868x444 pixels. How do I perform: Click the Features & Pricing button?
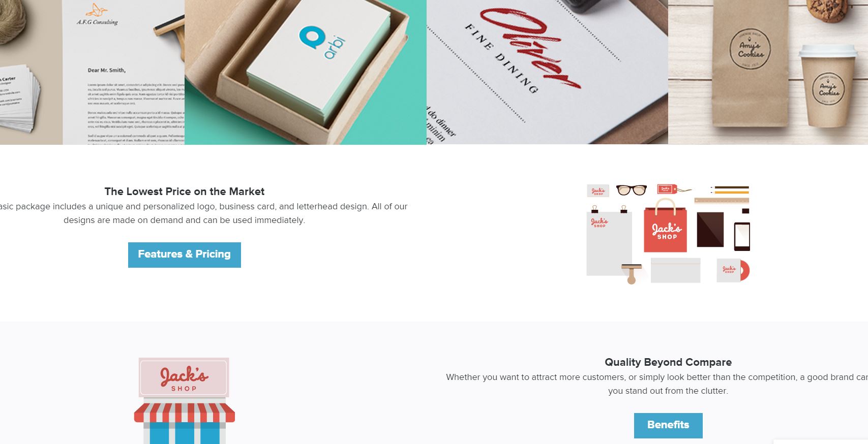click(184, 255)
